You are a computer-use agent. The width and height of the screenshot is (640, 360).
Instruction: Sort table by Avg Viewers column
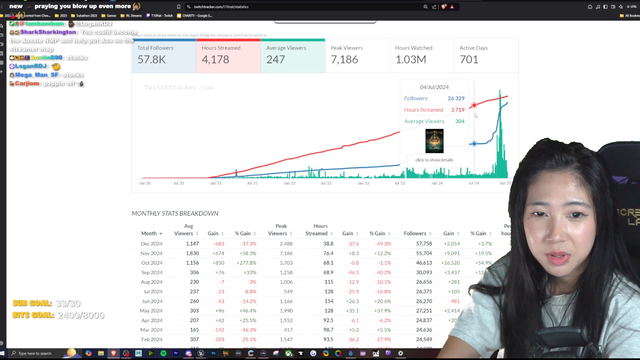click(x=186, y=230)
